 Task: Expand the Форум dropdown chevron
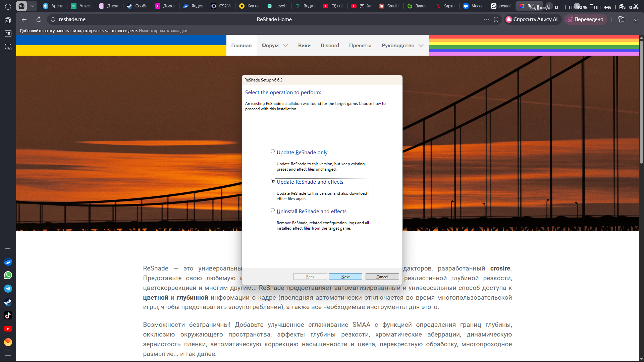click(x=285, y=46)
